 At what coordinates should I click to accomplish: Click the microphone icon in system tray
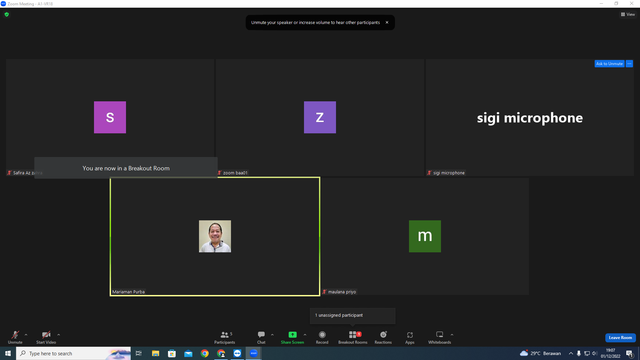coord(579,353)
